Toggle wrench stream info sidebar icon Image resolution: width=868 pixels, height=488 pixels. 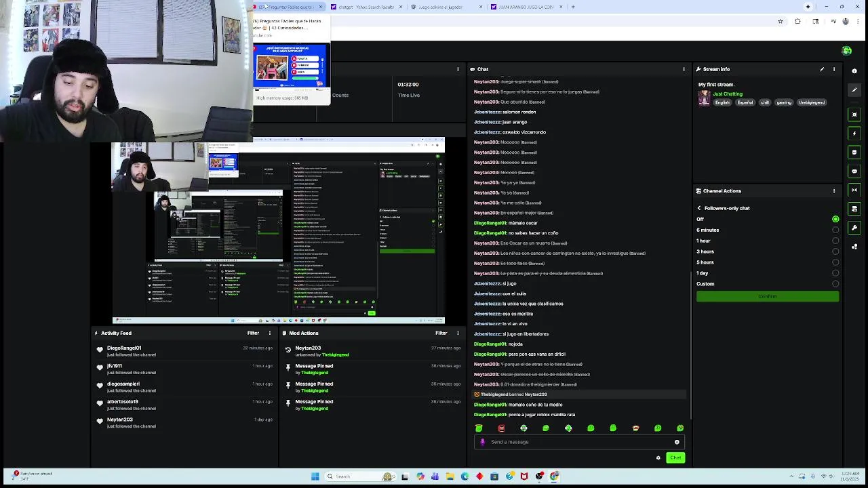coord(854,228)
